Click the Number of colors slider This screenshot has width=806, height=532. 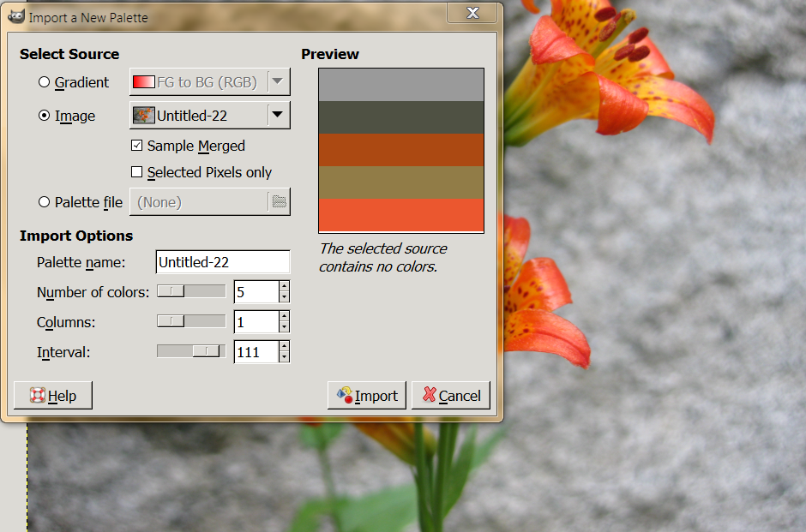191,291
